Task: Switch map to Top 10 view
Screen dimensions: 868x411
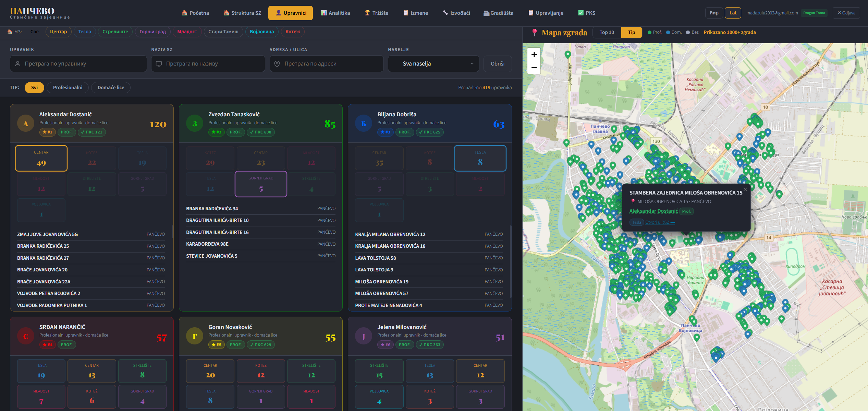Action: pyautogui.click(x=607, y=32)
